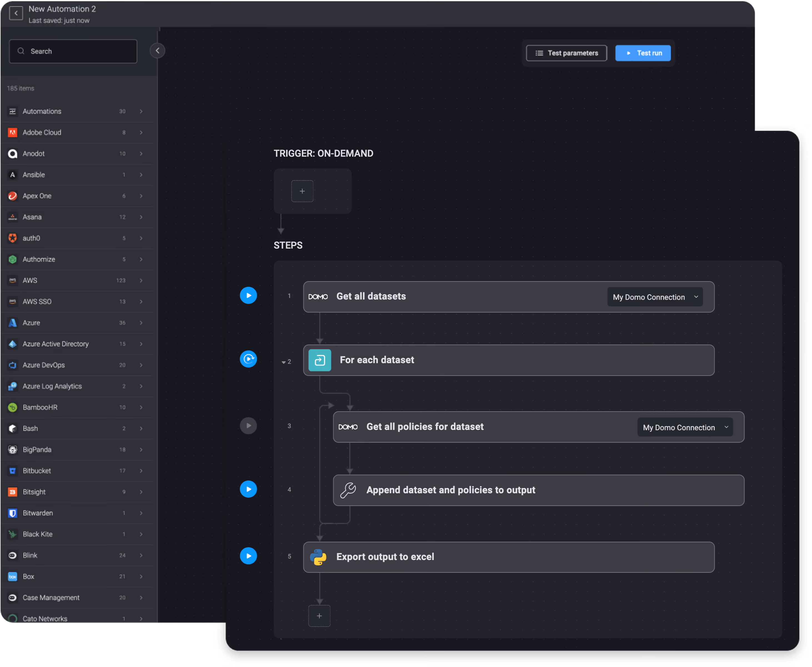This screenshot has height=667, width=812.
Task: Click the auth0 icon
Action: click(x=13, y=238)
